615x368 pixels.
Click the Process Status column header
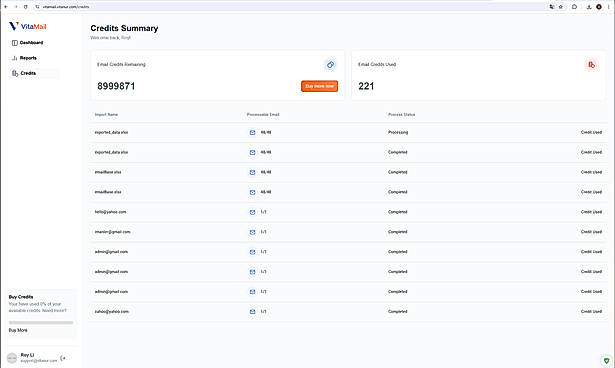(401, 115)
